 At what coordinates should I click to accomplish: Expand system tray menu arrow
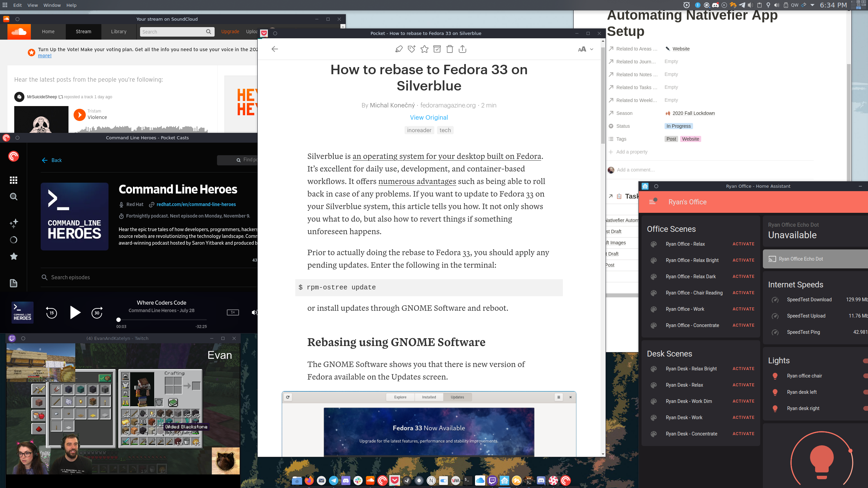pos(812,5)
